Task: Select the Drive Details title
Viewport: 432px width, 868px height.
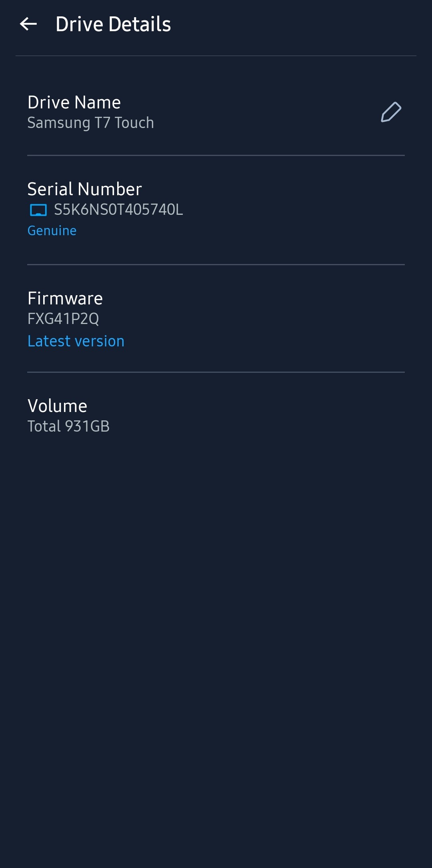Action: [113, 24]
